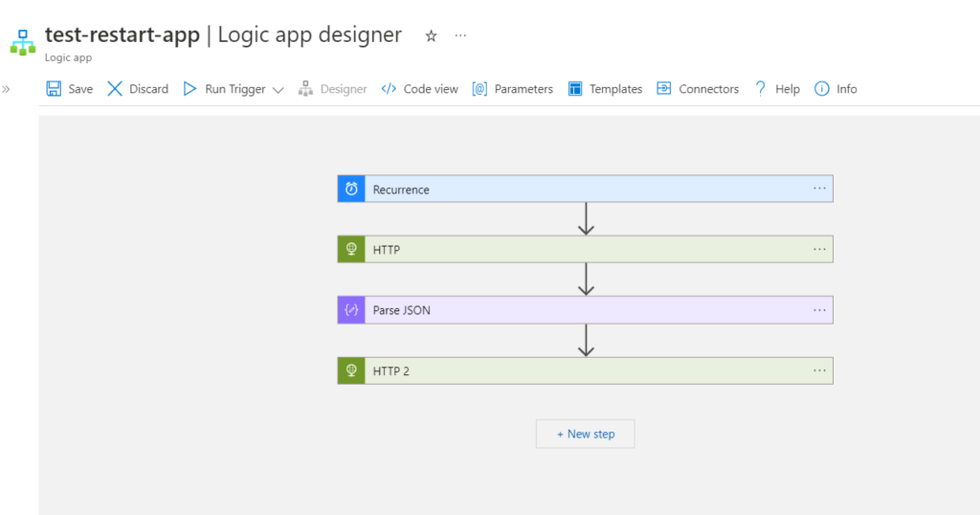Expand the Parse JSON action card
The height and width of the screenshot is (515, 980).
585,310
